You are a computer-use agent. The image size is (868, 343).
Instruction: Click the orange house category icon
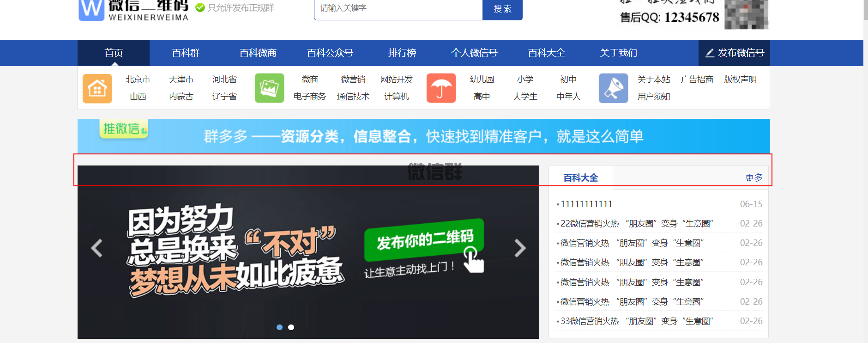click(x=97, y=88)
